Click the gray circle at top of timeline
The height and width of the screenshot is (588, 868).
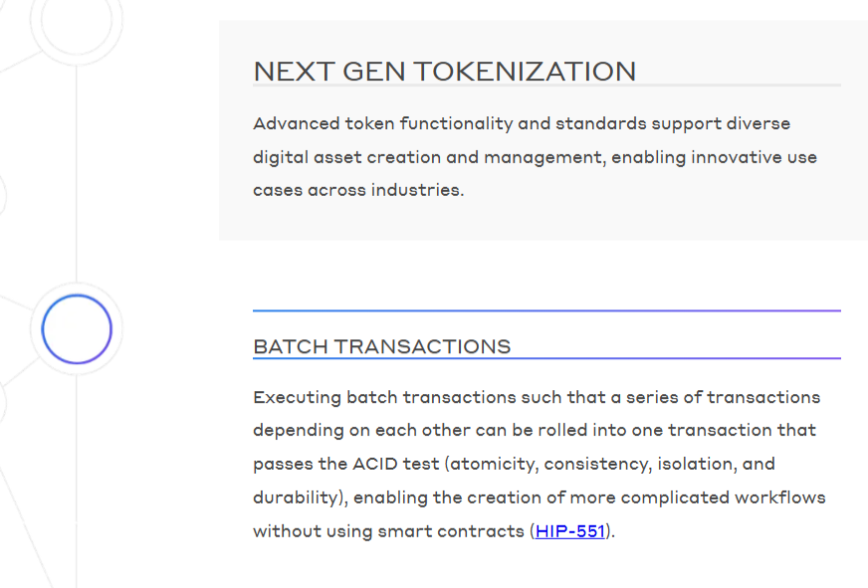(x=77, y=20)
